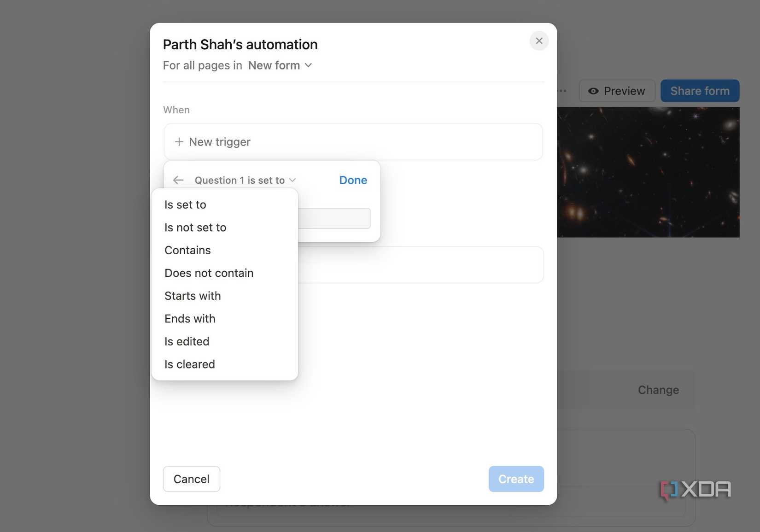Click the Create automation button

pyautogui.click(x=516, y=479)
